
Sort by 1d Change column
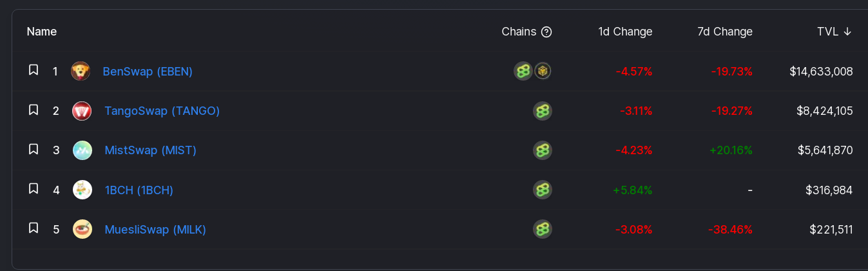(625, 32)
